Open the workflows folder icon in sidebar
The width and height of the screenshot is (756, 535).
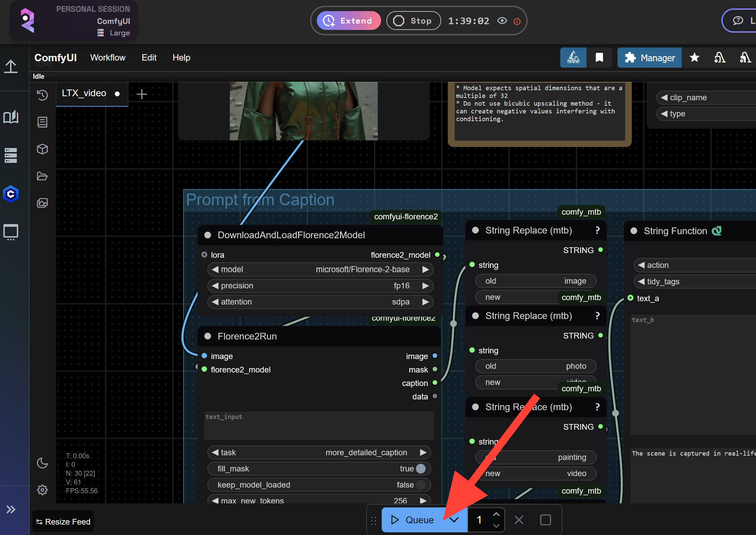(x=42, y=176)
